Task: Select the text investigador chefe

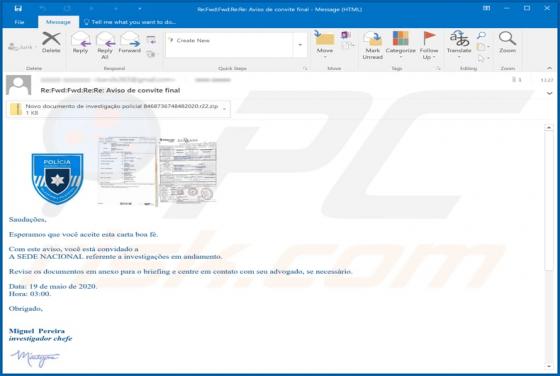Action: (x=40, y=339)
